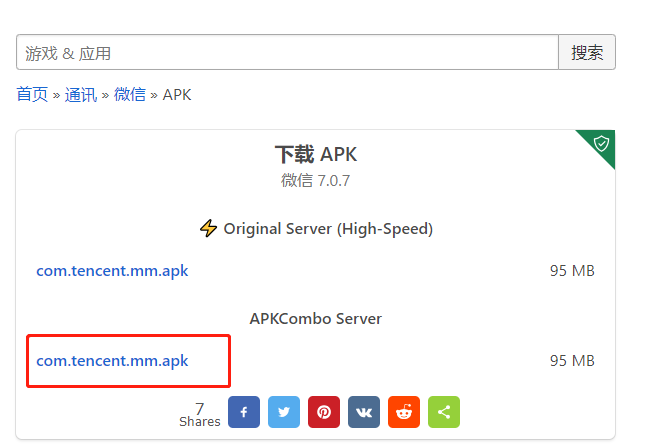The image size is (653, 447).
Task: Share on Reddit icon
Action: pyautogui.click(x=404, y=412)
